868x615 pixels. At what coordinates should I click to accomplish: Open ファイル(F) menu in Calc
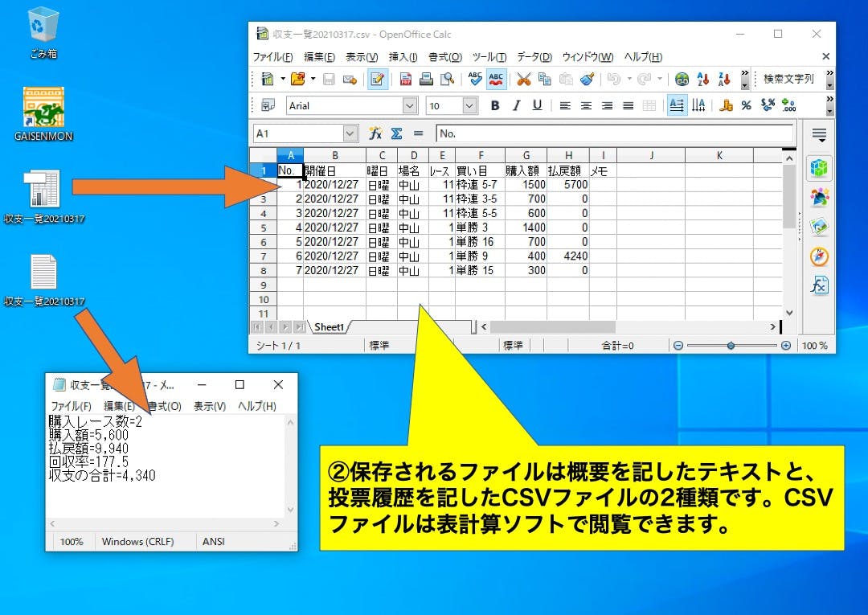point(272,57)
